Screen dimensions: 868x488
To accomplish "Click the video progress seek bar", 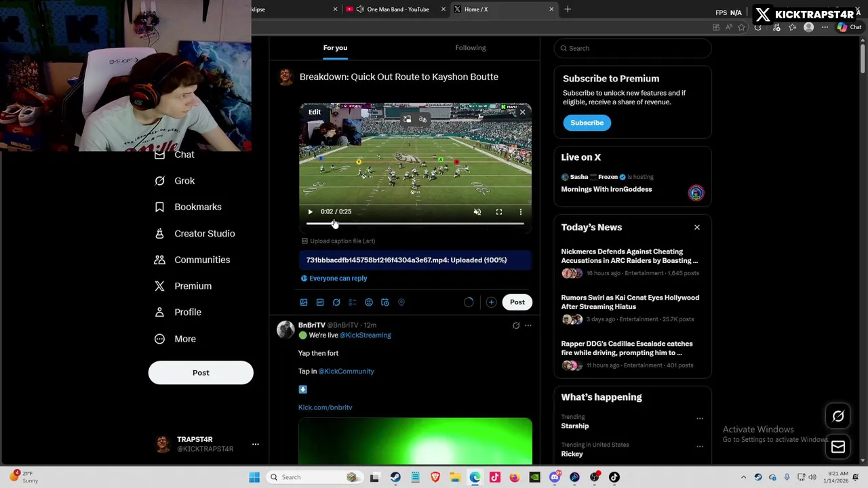I will [415, 224].
